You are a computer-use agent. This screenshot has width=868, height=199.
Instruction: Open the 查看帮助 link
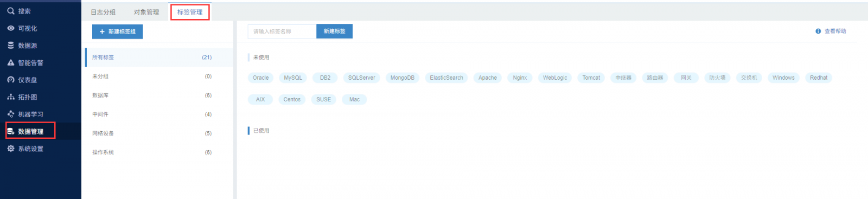[835, 31]
